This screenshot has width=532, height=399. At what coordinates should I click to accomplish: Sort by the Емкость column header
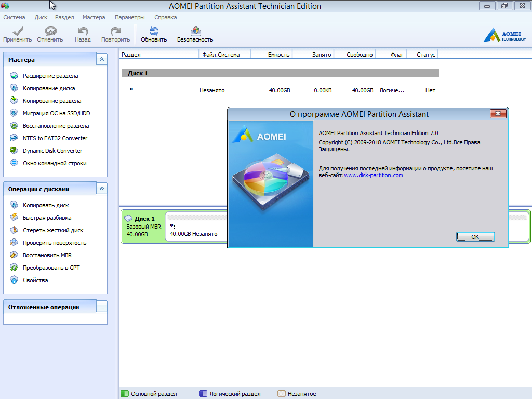pos(271,54)
